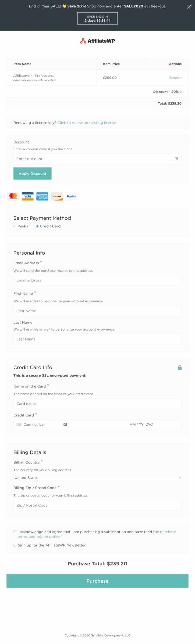The width and height of the screenshot is (195, 644).
Task: Click the AffiliateWP logo
Action: pos(97,41)
